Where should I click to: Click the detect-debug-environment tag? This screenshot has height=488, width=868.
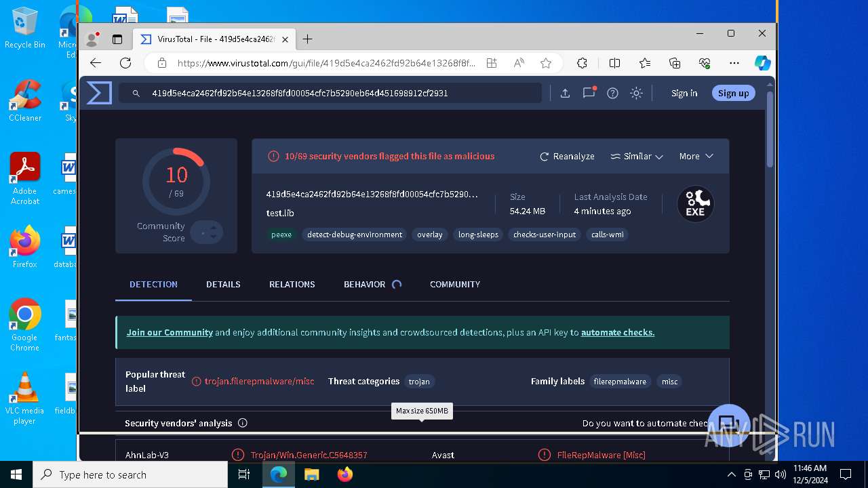tap(355, 235)
